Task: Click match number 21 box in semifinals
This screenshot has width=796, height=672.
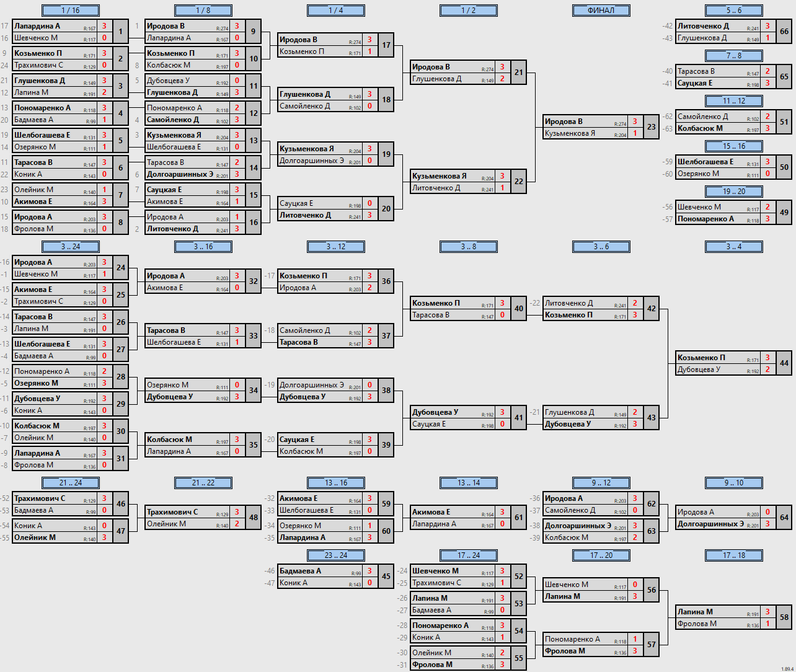Action: [x=518, y=73]
